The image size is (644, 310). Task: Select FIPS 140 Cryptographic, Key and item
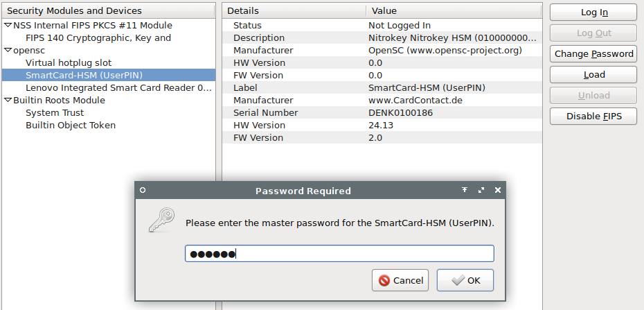tap(98, 38)
